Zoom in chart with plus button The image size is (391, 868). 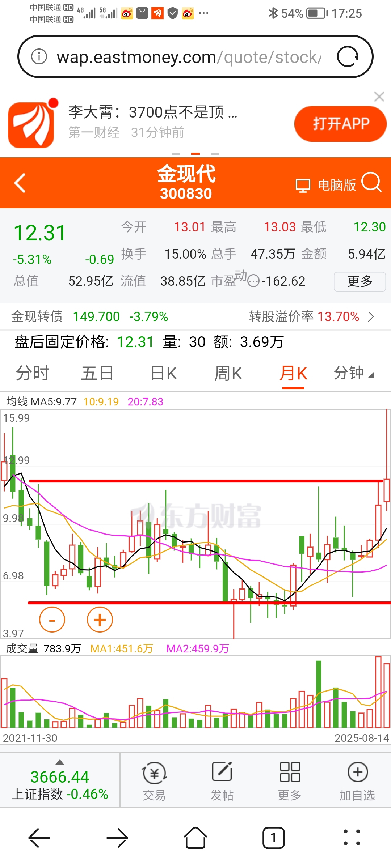[100, 620]
